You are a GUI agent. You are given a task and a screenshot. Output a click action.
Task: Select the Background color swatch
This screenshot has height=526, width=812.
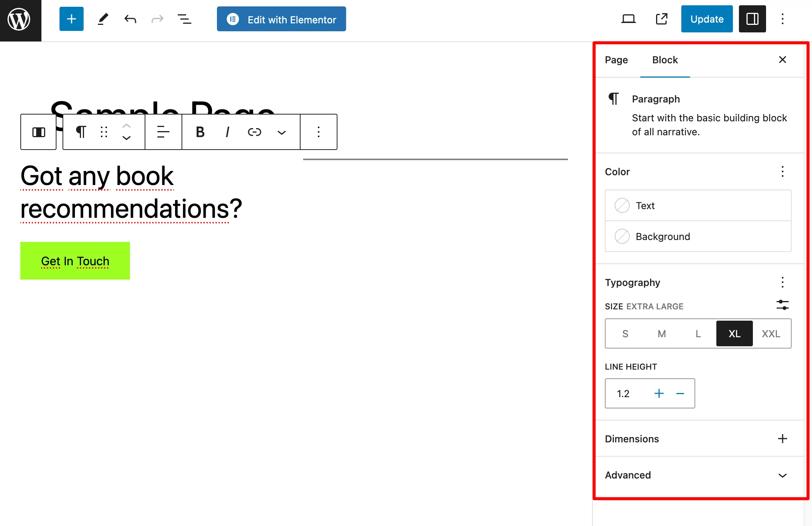[x=622, y=236]
